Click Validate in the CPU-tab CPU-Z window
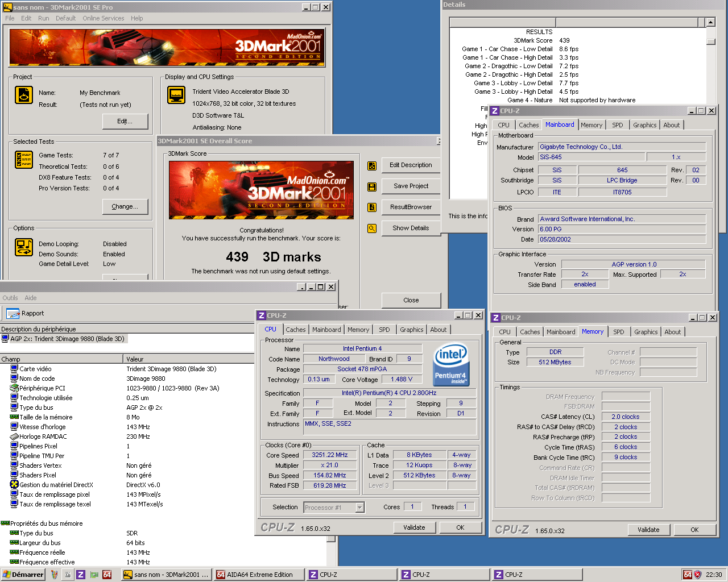 (415, 527)
